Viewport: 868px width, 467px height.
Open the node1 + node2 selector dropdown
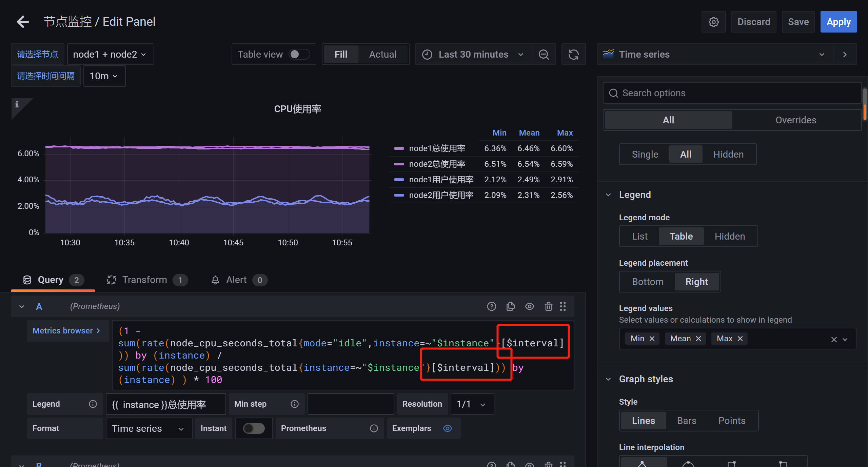pyautogui.click(x=110, y=54)
